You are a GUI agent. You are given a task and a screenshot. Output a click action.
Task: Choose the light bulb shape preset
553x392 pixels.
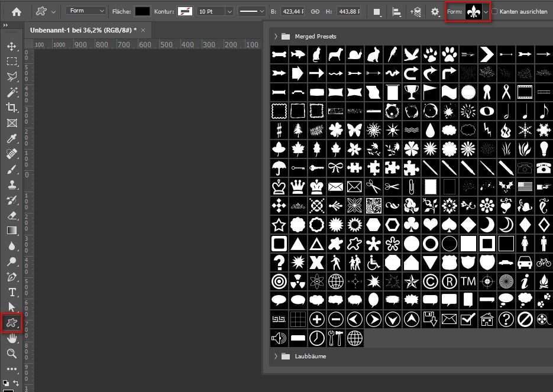point(544,149)
